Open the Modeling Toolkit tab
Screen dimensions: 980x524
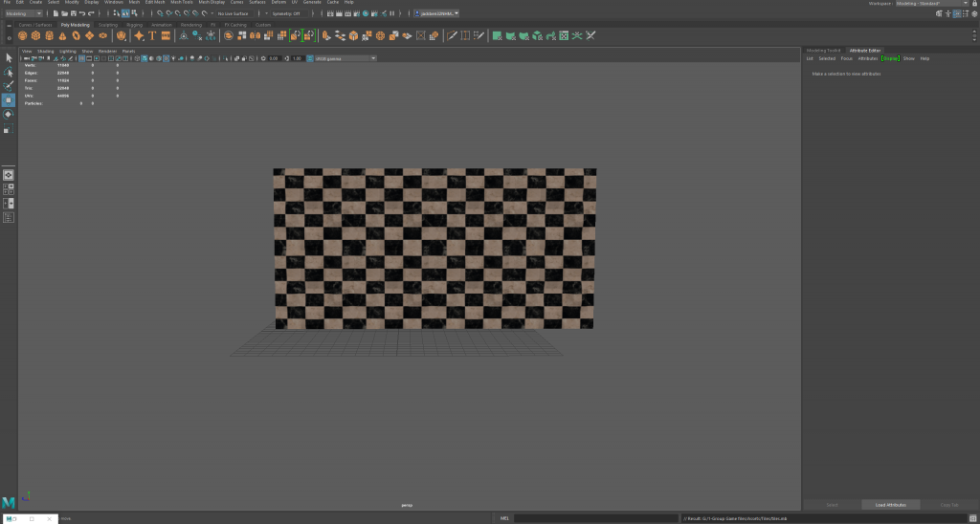(823, 50)
